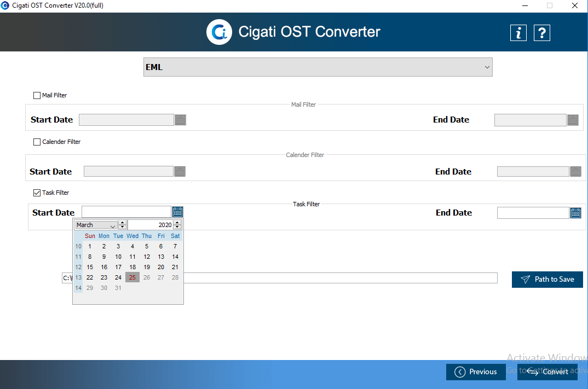Open the help question mark icon
Screen dimensions: 588x389
(x=542, y=33)
